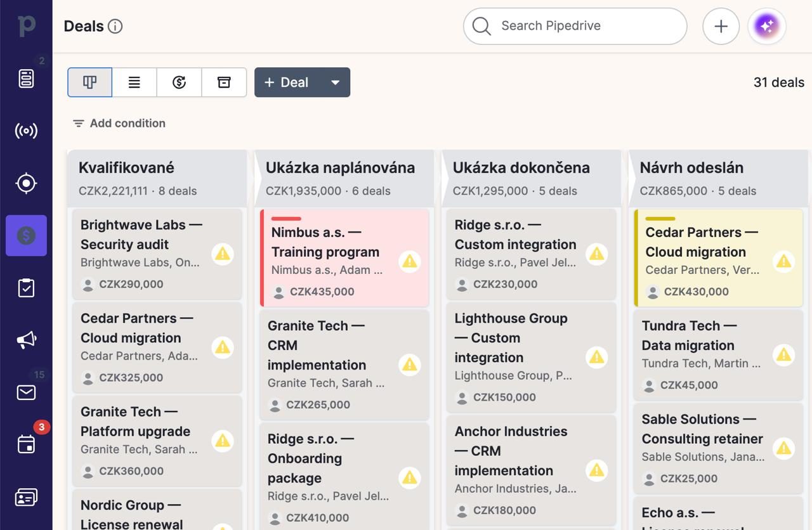Screen dimensions: 812x530
Task: Click warning icon on Ridge s.r.o. Onboarding package
Action: pyautogui.click(x=410, y=478)
